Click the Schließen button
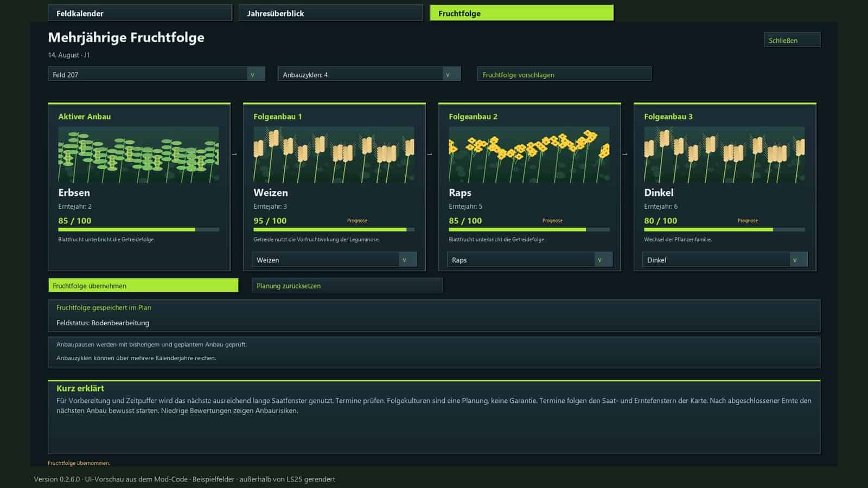868x488 pixels. point(792,40)
